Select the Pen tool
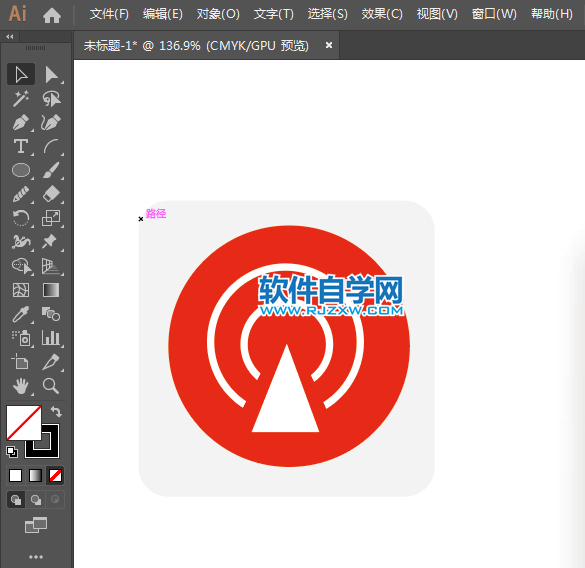The image size is (585, 568). pos(21,122)
